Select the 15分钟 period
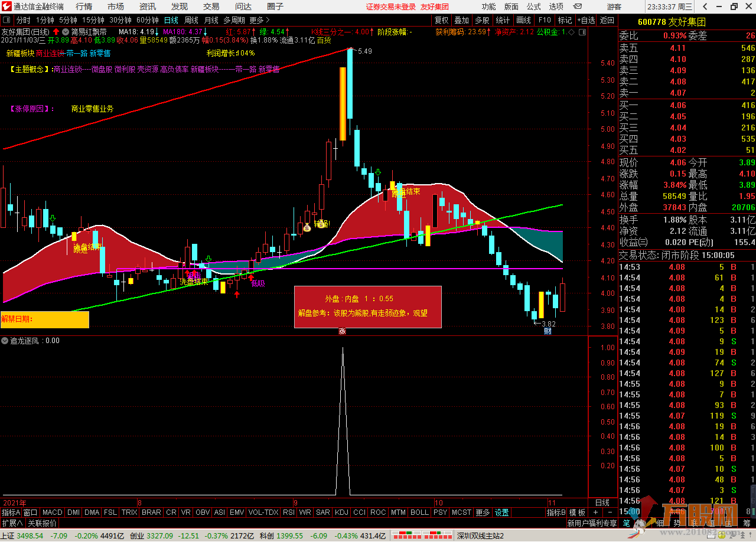The height and width of the screenshot is (542, 756). (93, 20)
